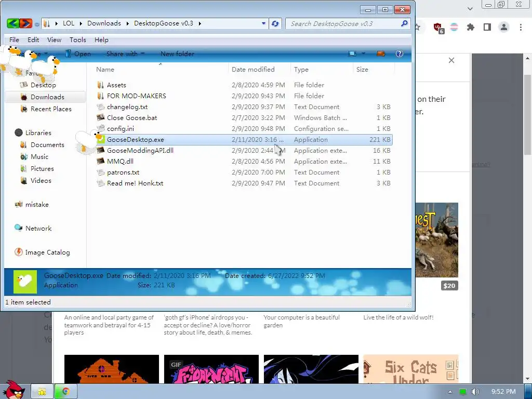Expand the view options dropdown arrow

point(363,54)
